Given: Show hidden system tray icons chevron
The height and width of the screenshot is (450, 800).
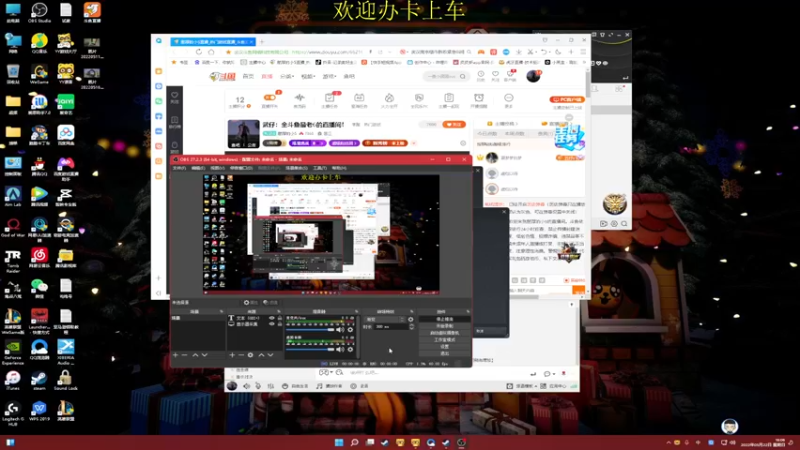Looking at the screenshot, I should tap(668, 442).
